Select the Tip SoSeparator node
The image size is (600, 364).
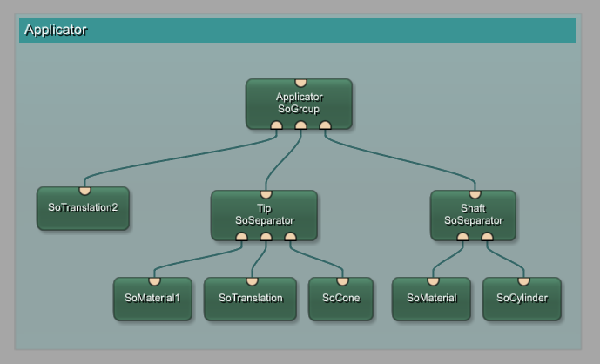click(x=264, y=215)
